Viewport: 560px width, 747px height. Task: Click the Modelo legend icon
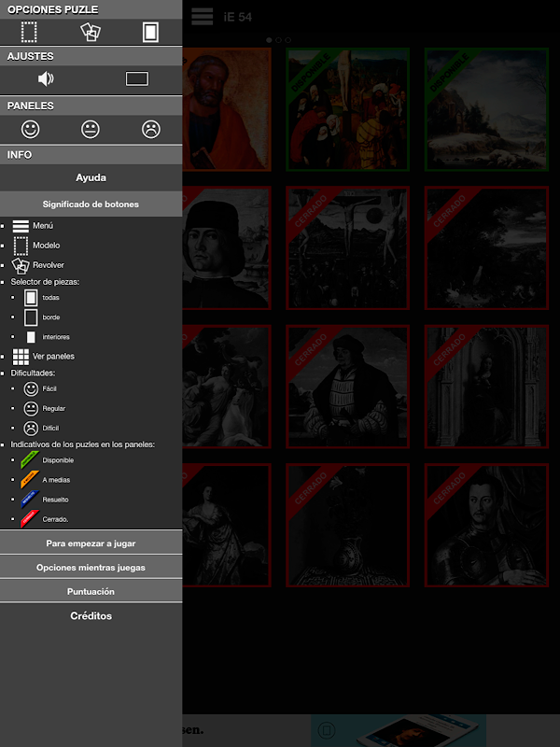[21, 246]
